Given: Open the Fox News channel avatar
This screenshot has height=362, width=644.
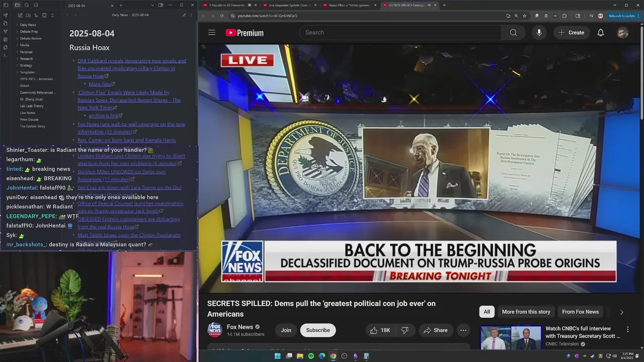Looking at the screenshot, I should [215, 330].
